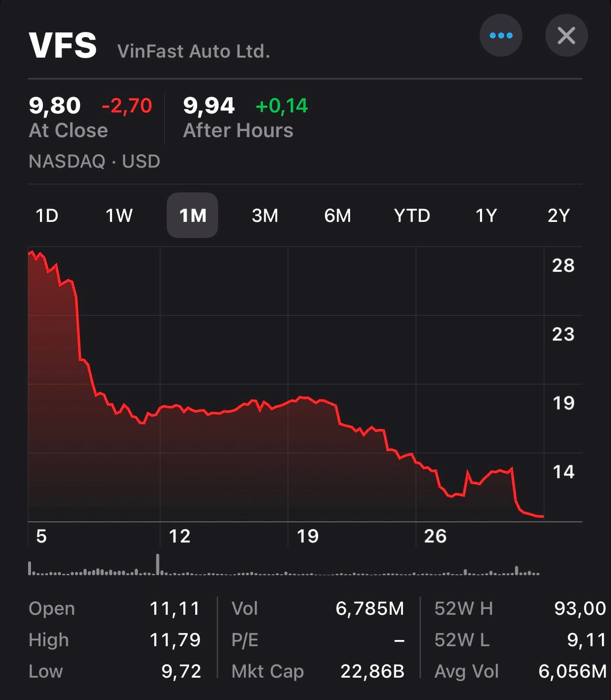Tap the High value 11,79
Screen dimensions: 611x700
coord(175,640)
